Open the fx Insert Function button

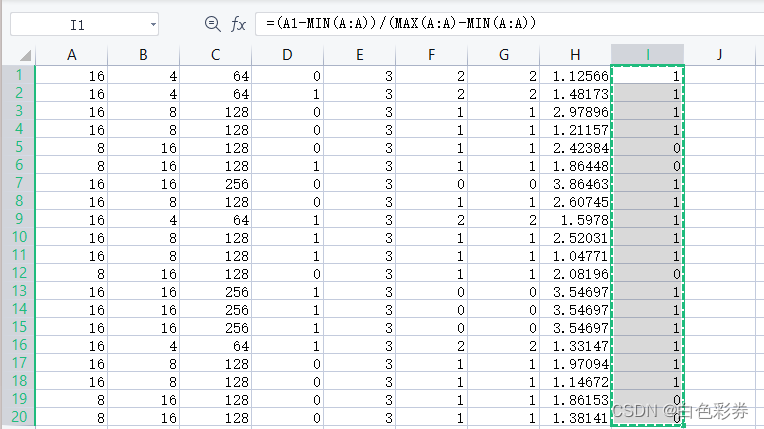click(x=238, y=23)
